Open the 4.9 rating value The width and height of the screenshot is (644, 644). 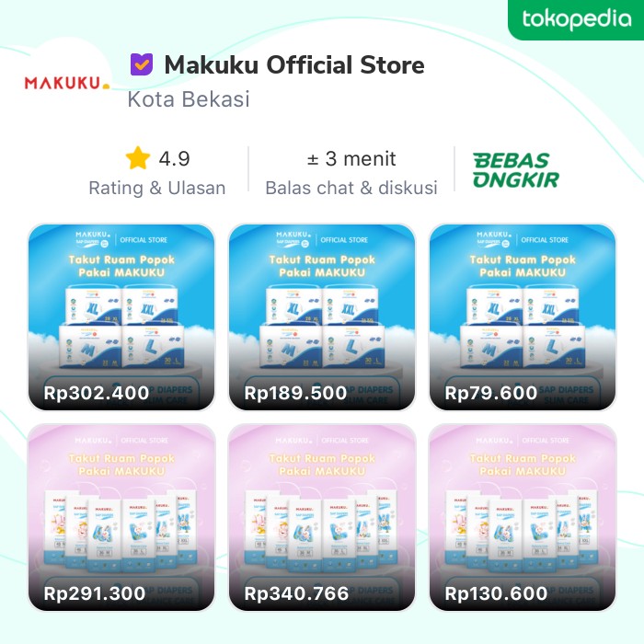tap(175, 158)
